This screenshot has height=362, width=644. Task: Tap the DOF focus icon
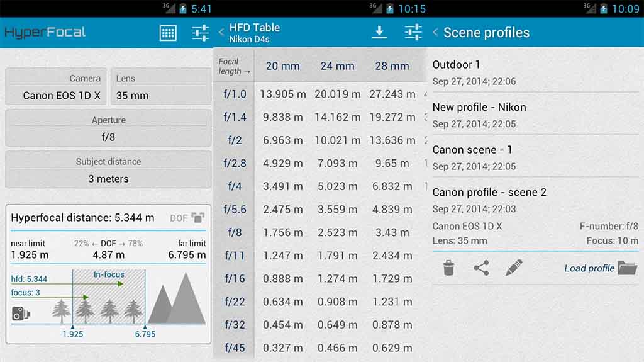[x=198, y=218]
